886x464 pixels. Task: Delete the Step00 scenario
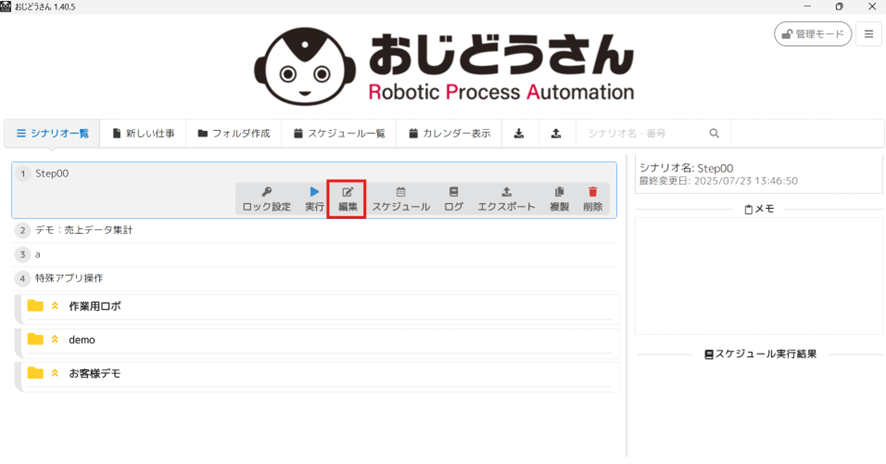coord(592,199)
